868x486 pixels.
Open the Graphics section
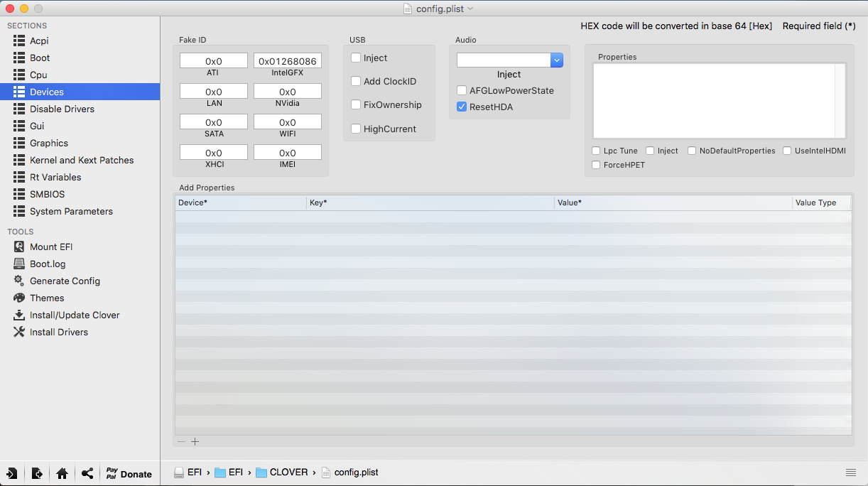pyautogui.click(x=80, y=143)
